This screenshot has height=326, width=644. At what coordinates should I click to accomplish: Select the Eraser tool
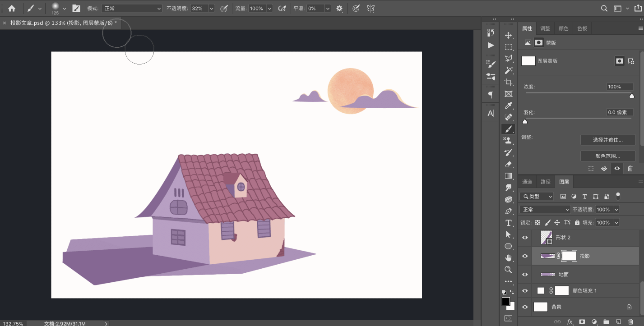(x=509, y=164)
